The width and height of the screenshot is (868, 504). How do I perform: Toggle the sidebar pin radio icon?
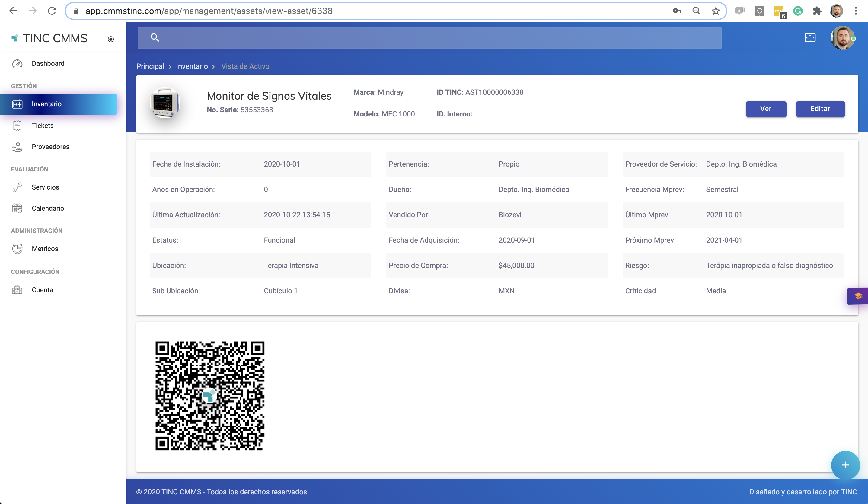click(110, 39)
